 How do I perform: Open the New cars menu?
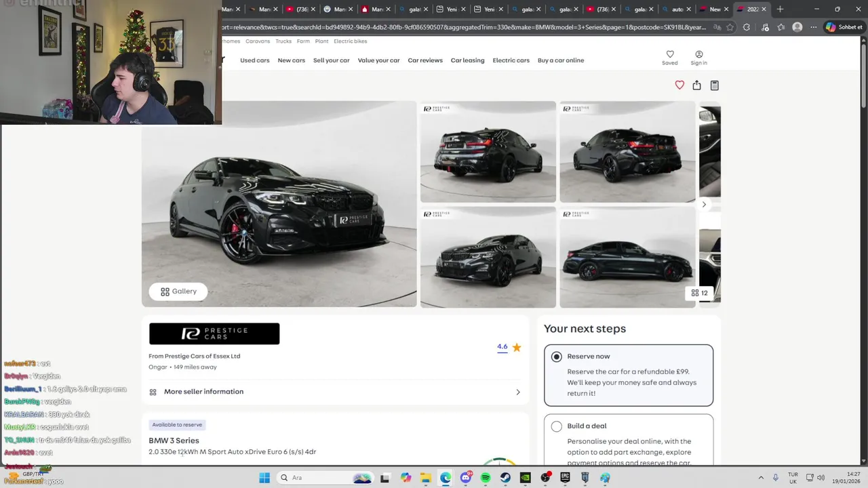coord(292,60)
